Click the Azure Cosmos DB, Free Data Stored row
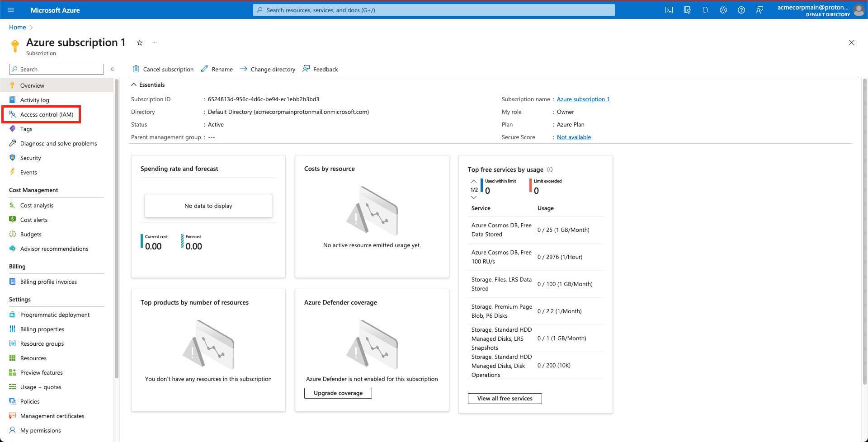Viewport: 868px width, 442px height. click(x=536, y=230)
